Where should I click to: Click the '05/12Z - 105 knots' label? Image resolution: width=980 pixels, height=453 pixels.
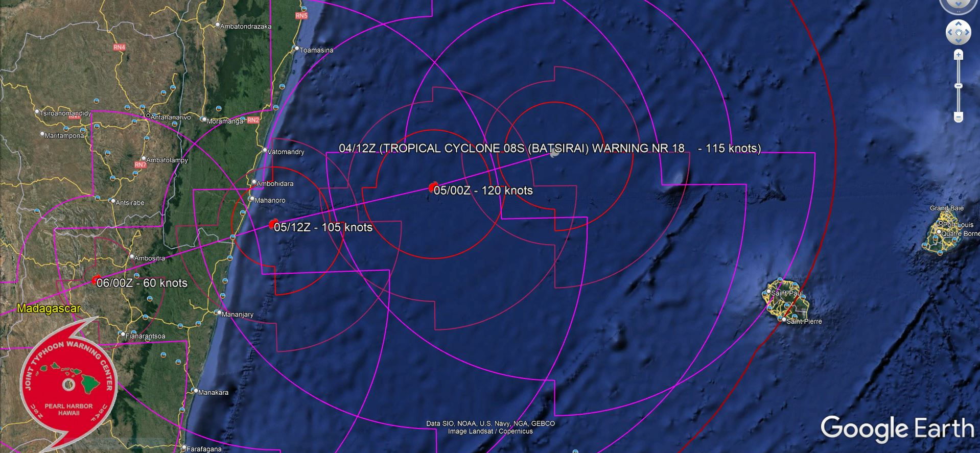point(323,227)
